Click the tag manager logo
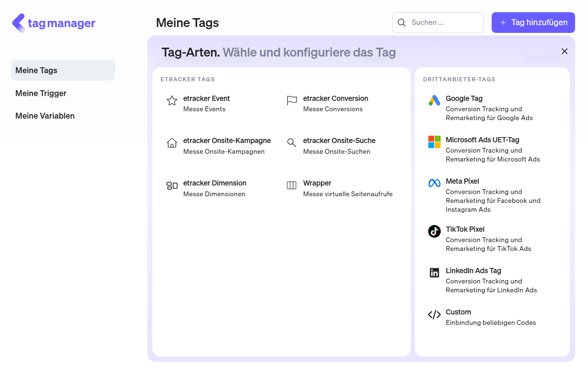This screenshot has width=588, height=374. coord(54,23)
